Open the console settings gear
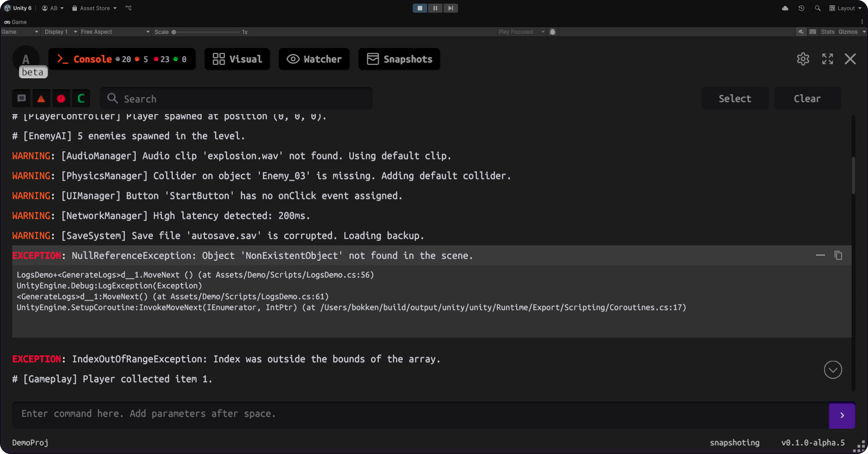Viewport: 868px width, 454px height. tap(803, 59)
